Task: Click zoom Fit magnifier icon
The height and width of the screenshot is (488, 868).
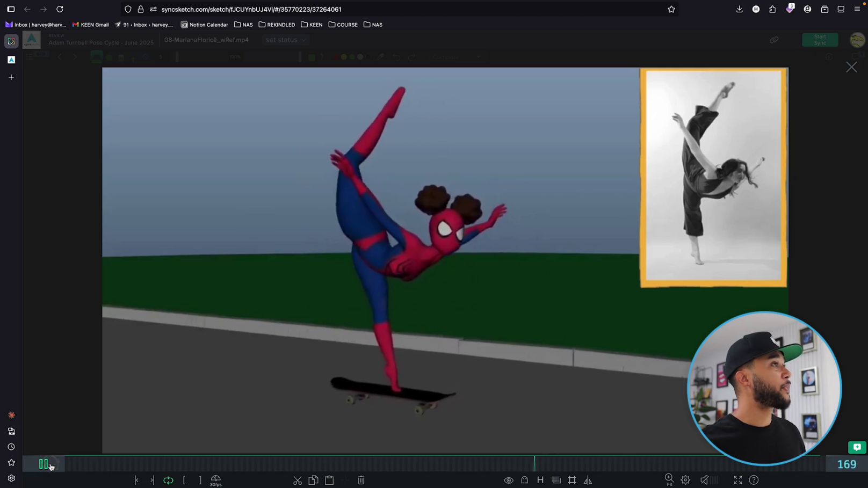Action: click(669, 479)
